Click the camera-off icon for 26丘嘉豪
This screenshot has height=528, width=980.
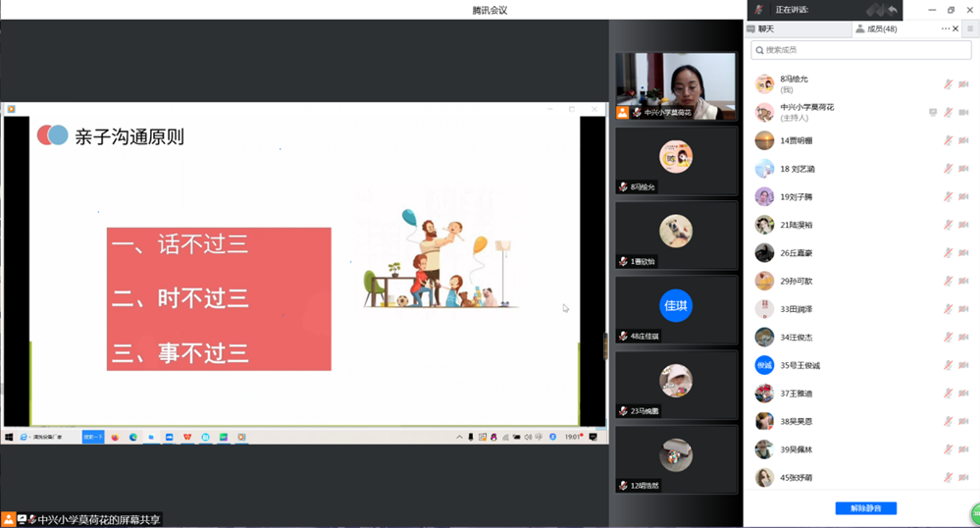click(963, 253)
